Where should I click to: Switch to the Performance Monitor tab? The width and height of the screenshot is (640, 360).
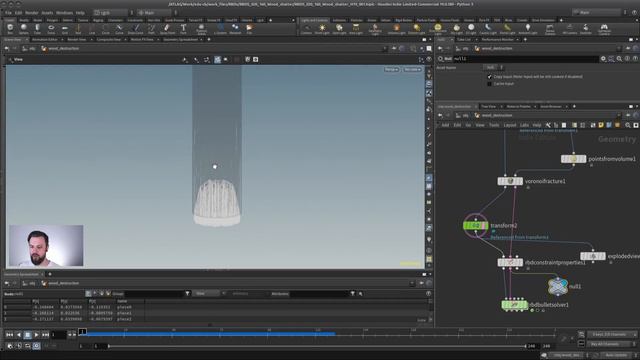[497, 40]
